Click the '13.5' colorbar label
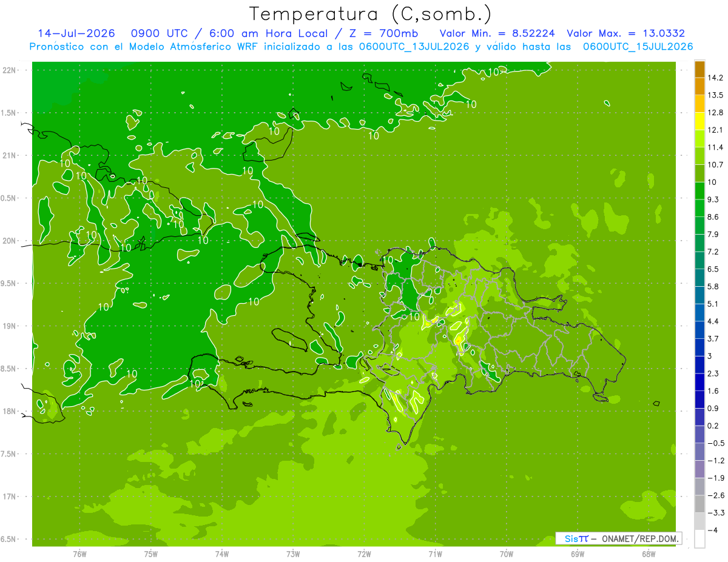 (715, 95)
